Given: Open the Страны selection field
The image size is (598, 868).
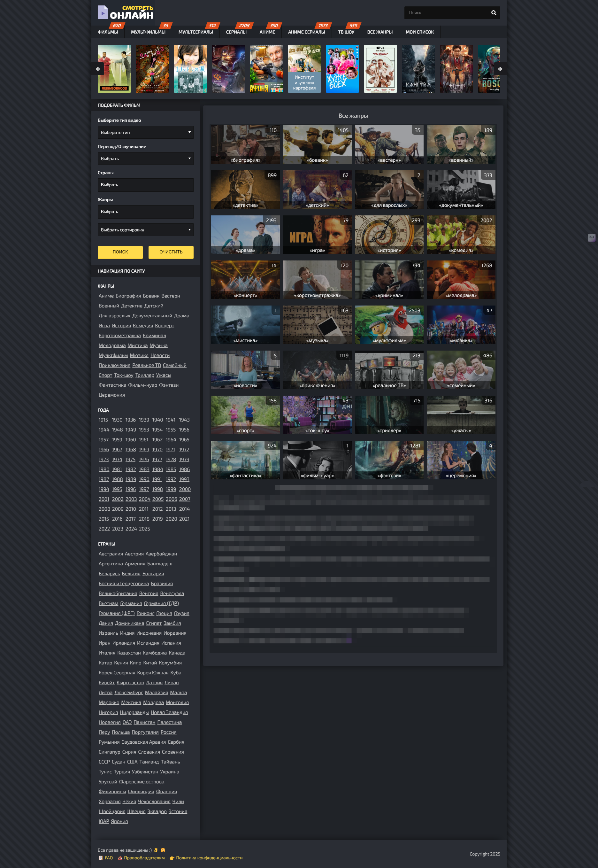Looking at the screenshot, I should [x=145, y=185].
